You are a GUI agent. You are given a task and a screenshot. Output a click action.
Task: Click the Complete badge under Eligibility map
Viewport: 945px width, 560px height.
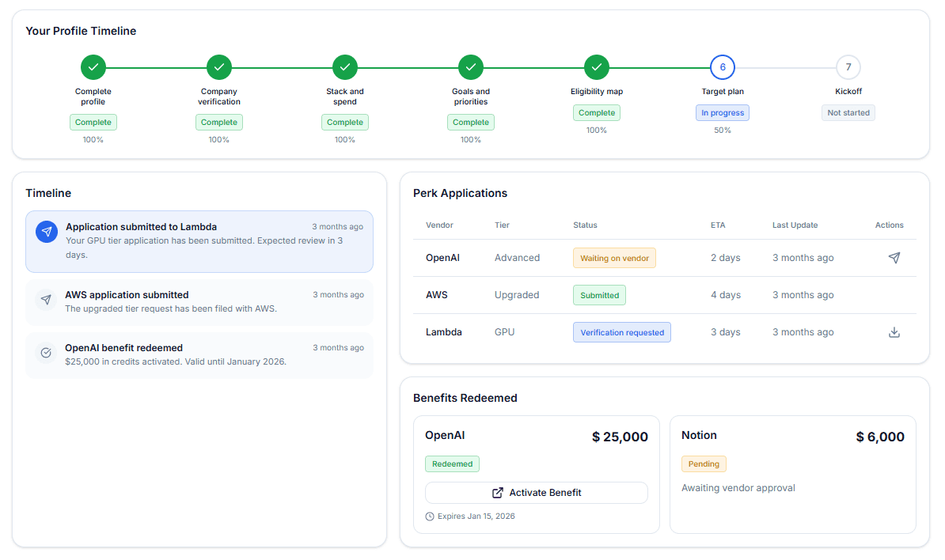pyautogui.click(x=597, y=112)
